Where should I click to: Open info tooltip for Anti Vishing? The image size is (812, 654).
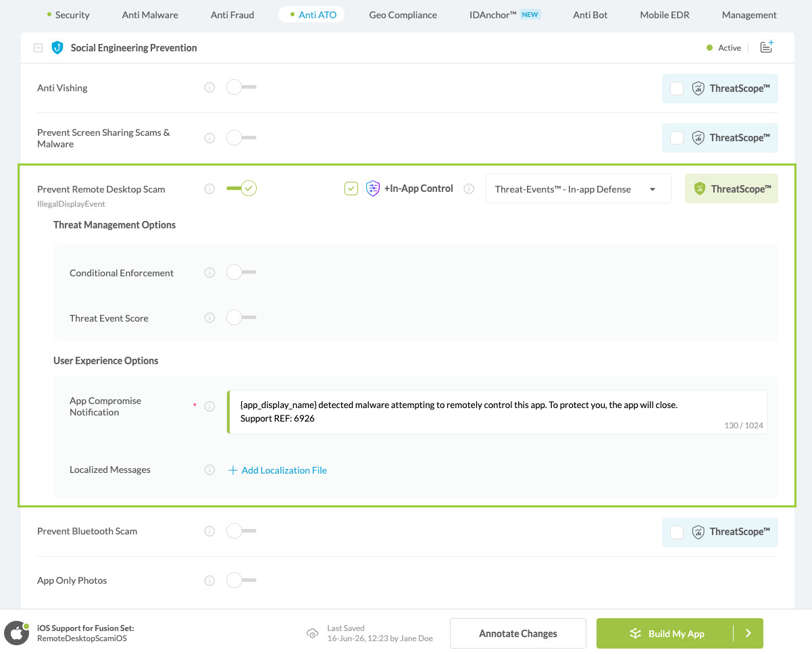pyautogui.click(x=209, y=88)
